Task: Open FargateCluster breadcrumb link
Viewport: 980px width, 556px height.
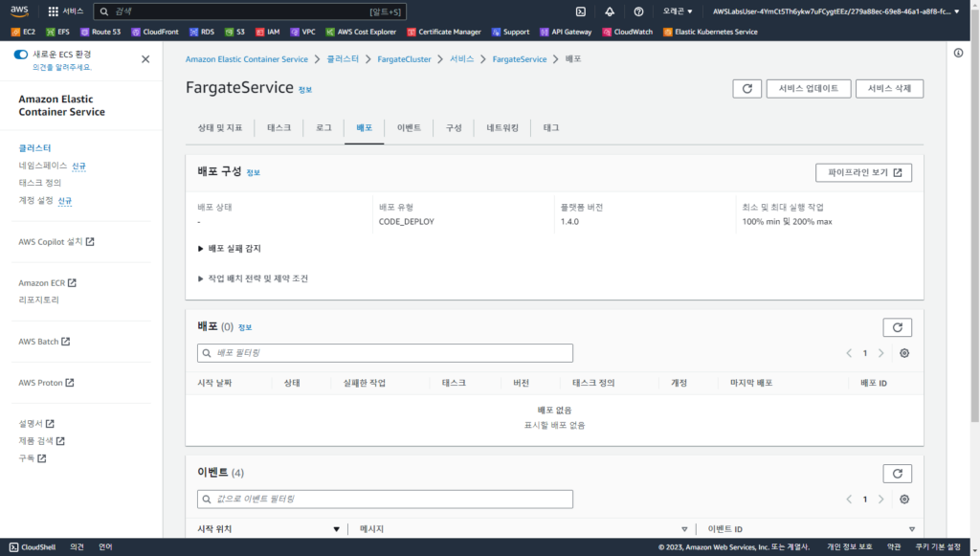Action: click(405, 59)
